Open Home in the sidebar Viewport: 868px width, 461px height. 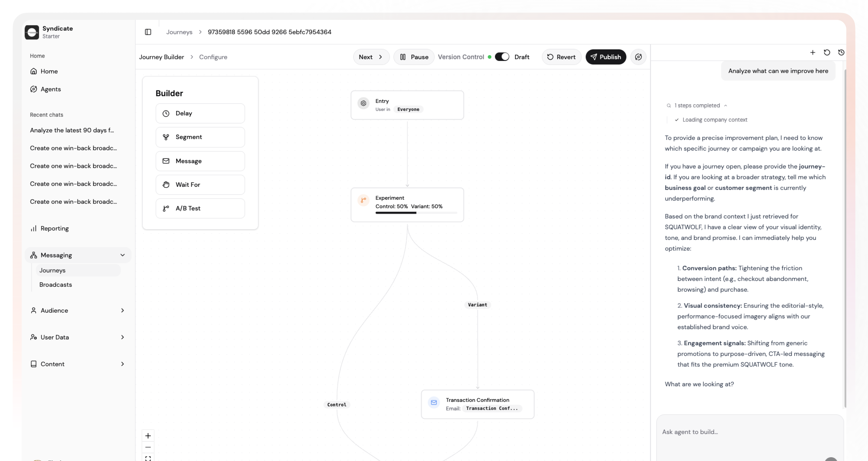(x=78, y=71)
